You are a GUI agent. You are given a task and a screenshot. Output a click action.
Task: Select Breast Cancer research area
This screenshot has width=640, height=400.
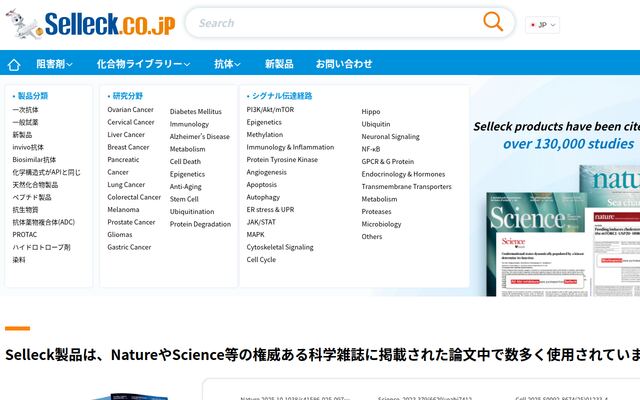pos(128,147)
